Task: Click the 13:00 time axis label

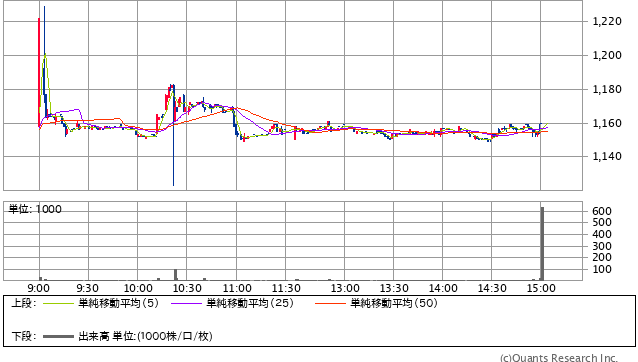Action: coord(345,288)
